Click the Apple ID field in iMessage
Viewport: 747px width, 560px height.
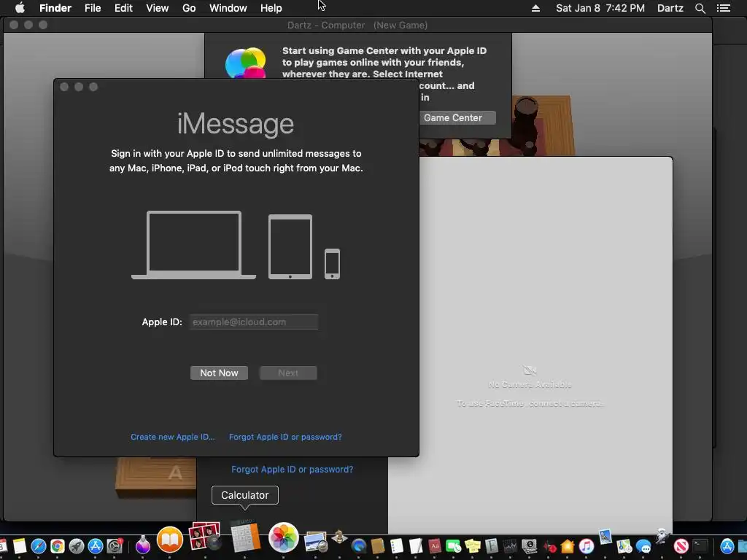(x=253, y=322)
